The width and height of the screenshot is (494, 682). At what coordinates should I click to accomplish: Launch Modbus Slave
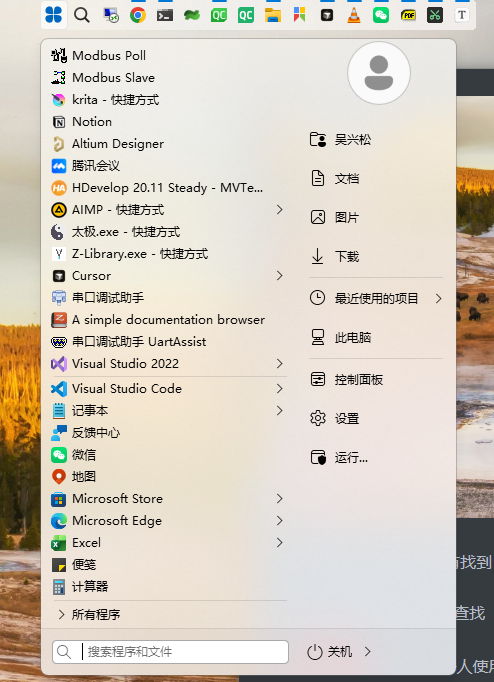pyautogui.click(x=168, y=77)
